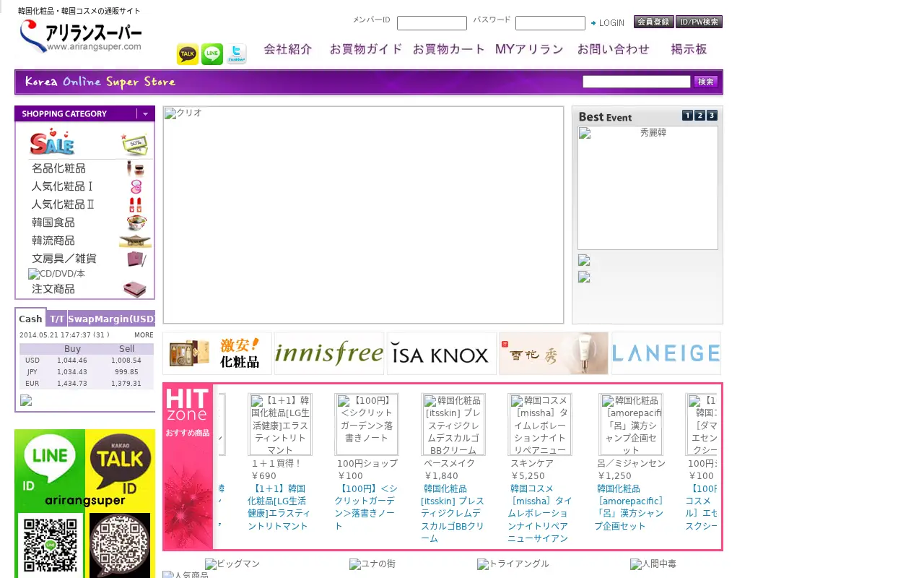Click the ID/PW検索 button
Screen dimensions: 924x578
[x=699, y=22]
